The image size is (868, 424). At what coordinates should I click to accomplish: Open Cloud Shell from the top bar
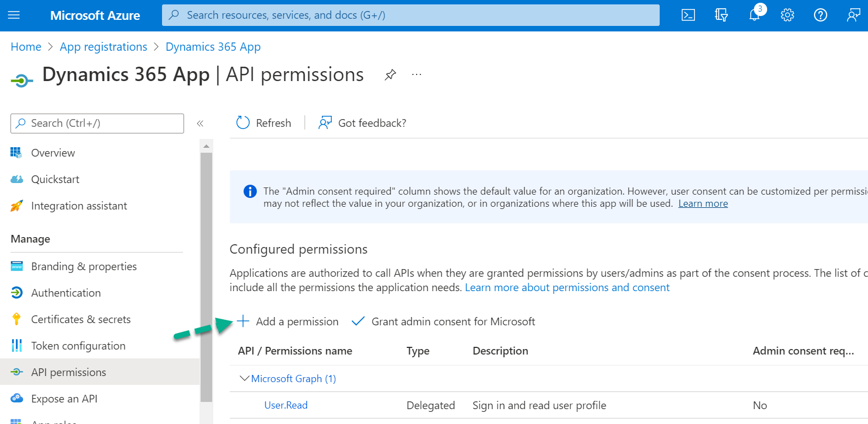tap(688, 15)
